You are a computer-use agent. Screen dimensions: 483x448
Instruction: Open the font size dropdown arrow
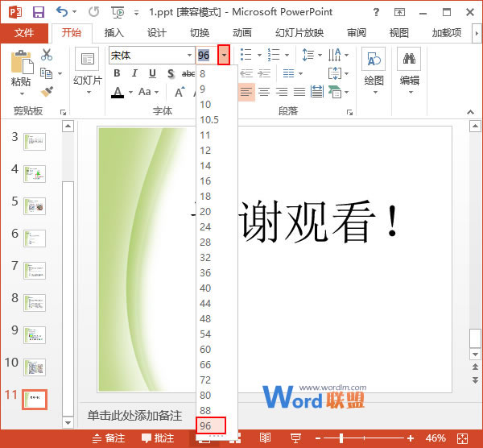[x=224, y=55]
